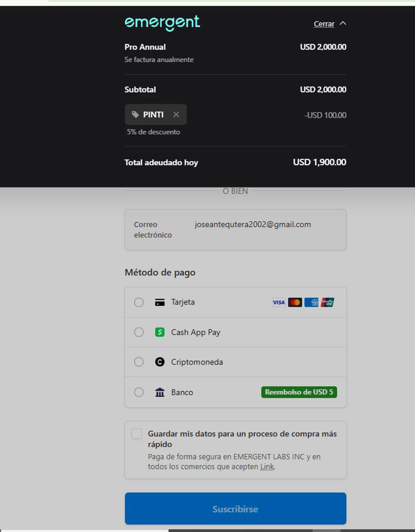Screen dimensions: 415x532
Task: Check the Guardar mis datos checkbox
Action: 136,433
